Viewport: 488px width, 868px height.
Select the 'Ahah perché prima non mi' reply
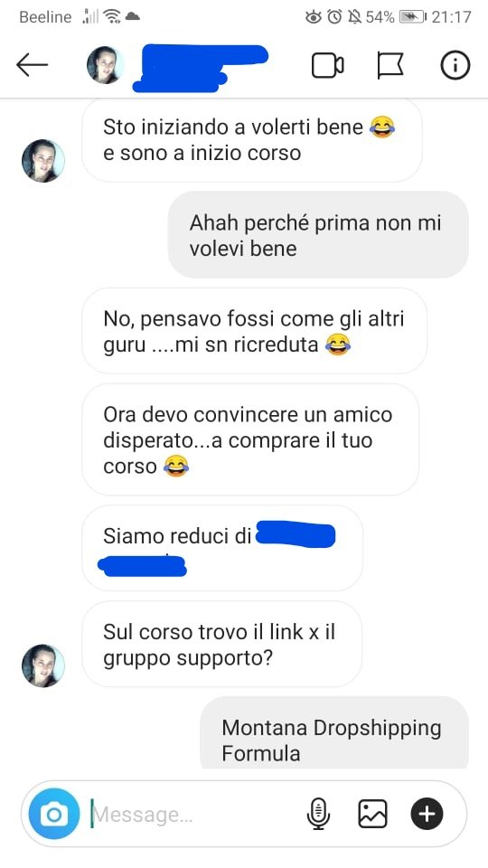tap(318, 235)
